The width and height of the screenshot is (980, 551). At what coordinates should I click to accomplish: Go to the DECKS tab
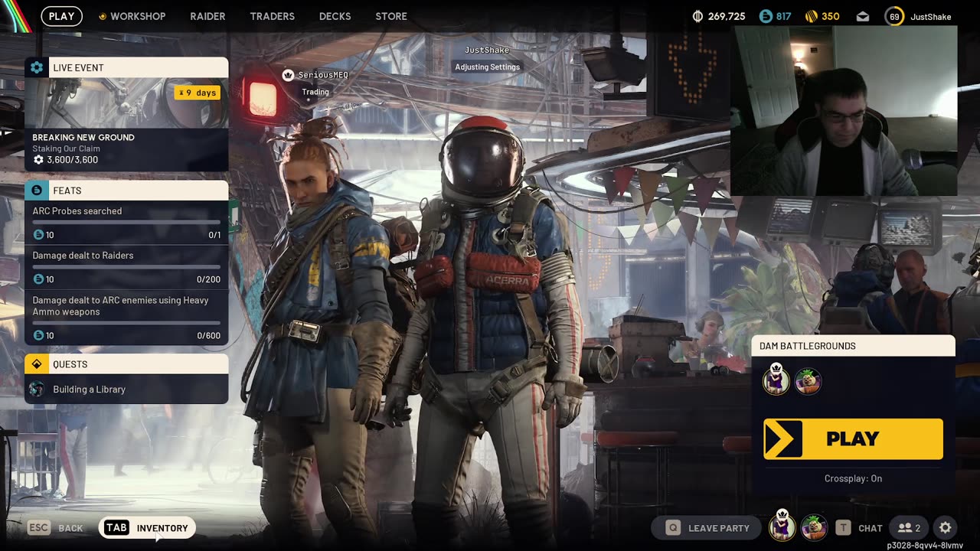tap(335, 16)
